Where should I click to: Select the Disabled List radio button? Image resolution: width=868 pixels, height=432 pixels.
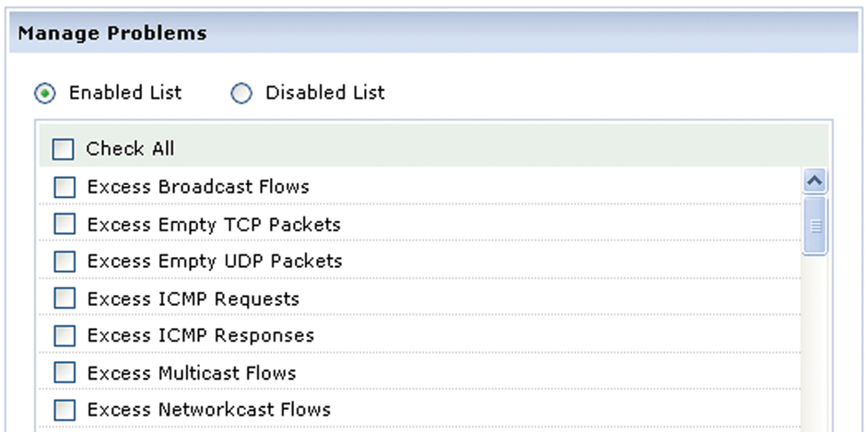(x=241, y=93)
